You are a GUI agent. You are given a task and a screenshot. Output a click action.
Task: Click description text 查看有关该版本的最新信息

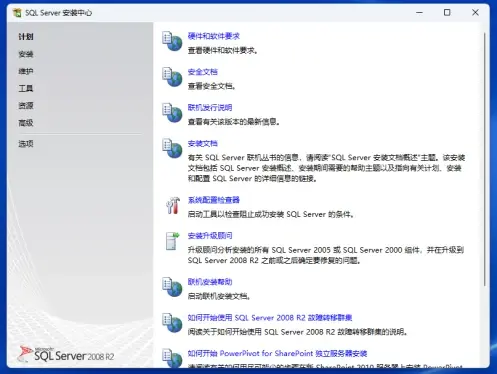coord(233,122)
